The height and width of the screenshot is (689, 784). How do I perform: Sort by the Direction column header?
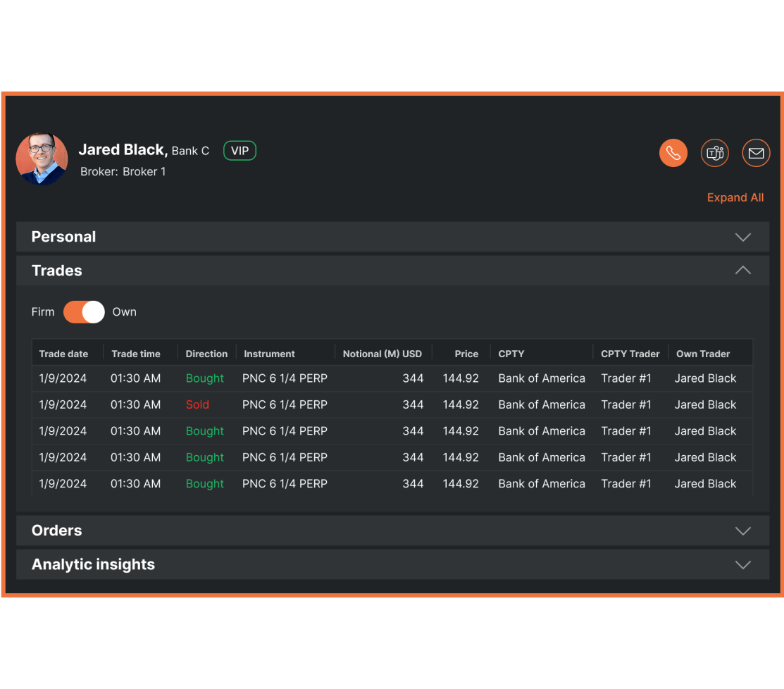pos(206,354)
